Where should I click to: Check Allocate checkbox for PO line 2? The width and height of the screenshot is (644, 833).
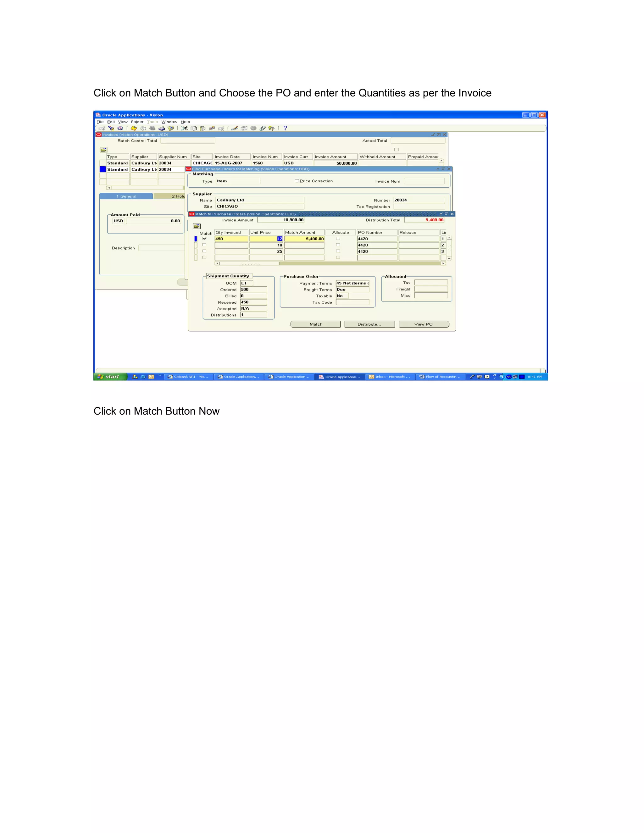[338, 245]
